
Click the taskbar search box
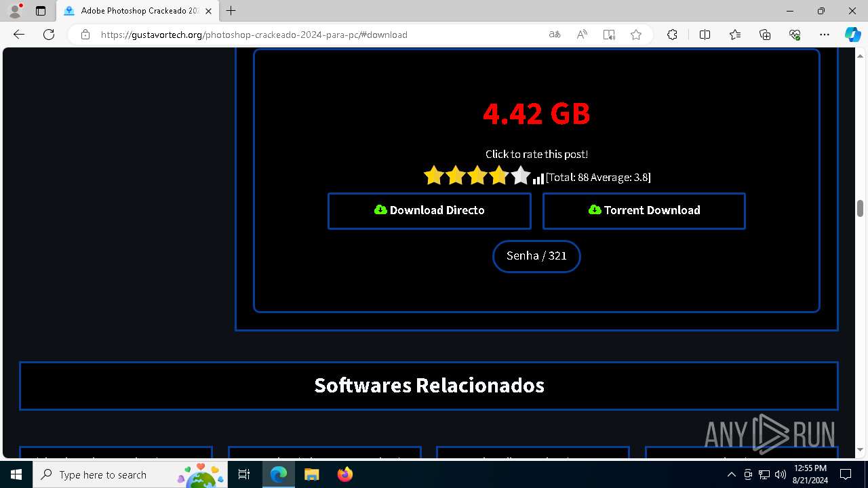(x=131, y=474)
